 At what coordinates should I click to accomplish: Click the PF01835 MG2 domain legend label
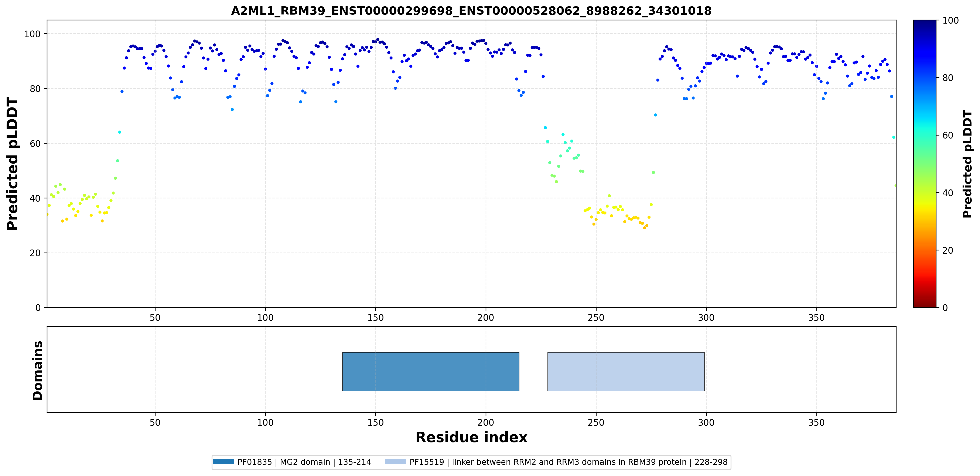tap(304, 462)
